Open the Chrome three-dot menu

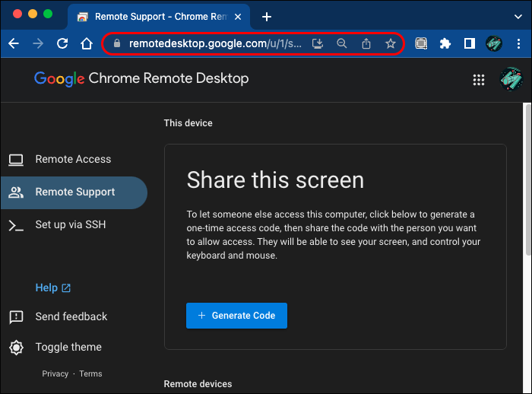click(x=518, y=43)
